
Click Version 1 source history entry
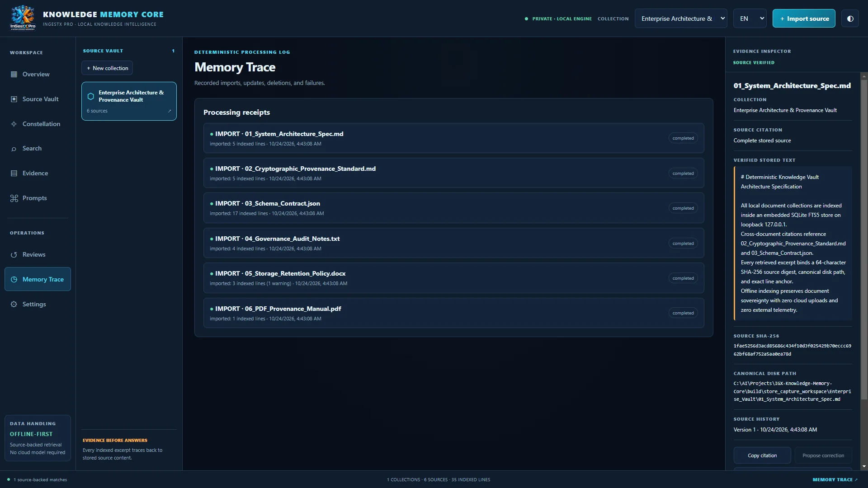[x=775, y=430]
